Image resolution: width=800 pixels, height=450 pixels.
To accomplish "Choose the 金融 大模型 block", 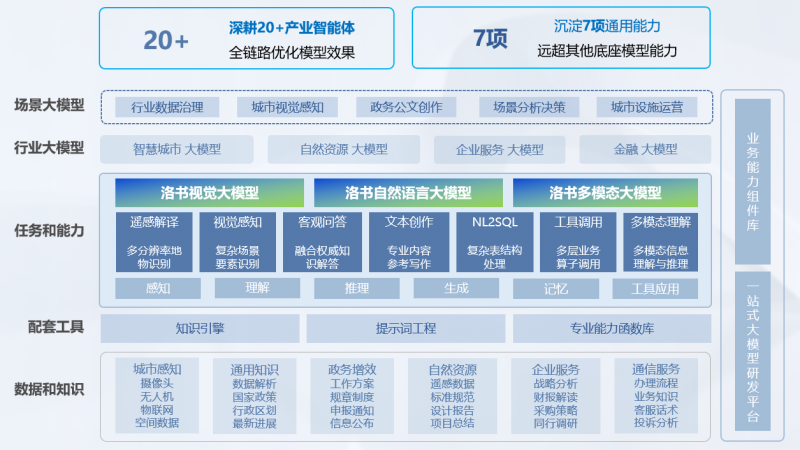I will tap(645, 149).
